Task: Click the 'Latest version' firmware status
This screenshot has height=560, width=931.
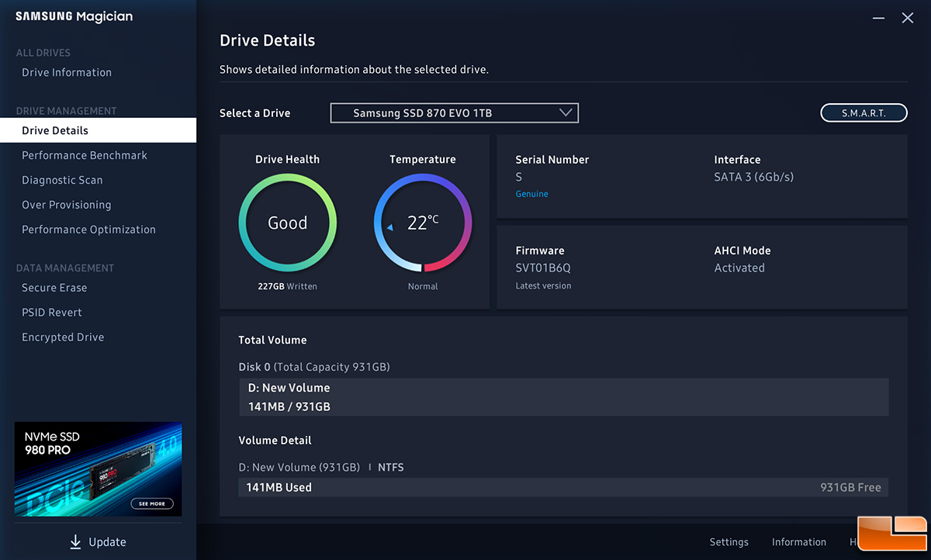Action: click(543, 286)
